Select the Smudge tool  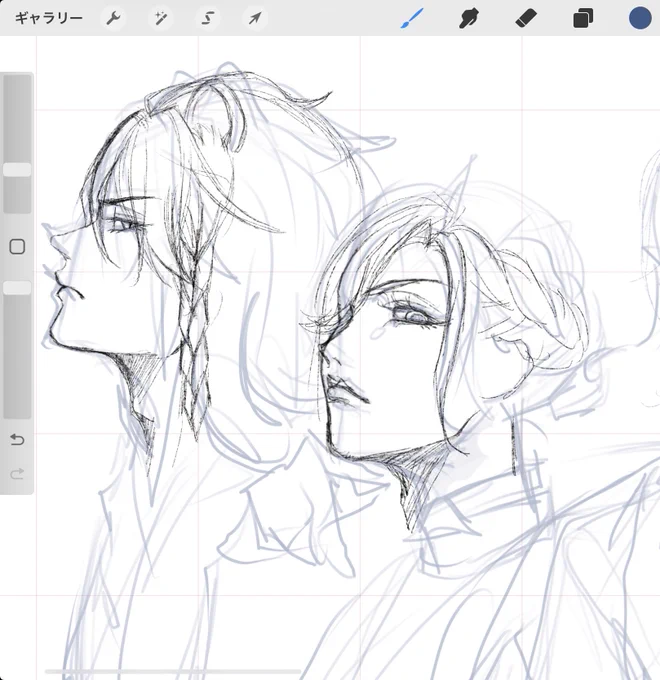[469, 18]
